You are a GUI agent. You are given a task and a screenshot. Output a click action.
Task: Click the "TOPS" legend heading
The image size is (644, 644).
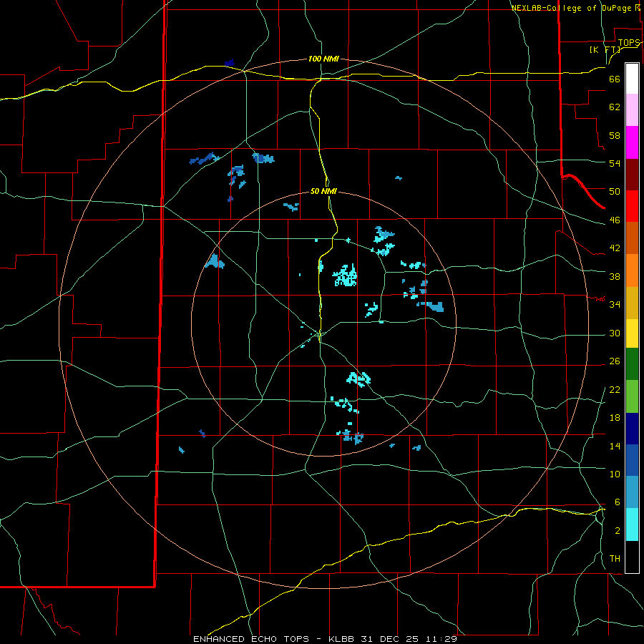[629, 43]
